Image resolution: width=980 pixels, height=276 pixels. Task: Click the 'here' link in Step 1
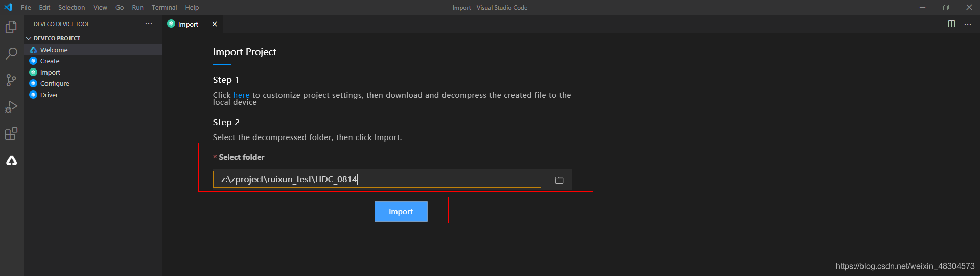coord(241,95)
